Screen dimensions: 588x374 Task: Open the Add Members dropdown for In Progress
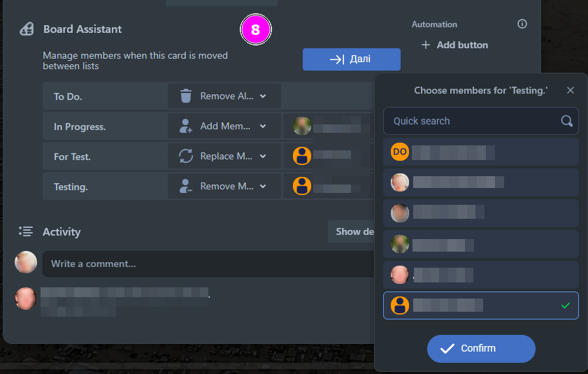224,126
